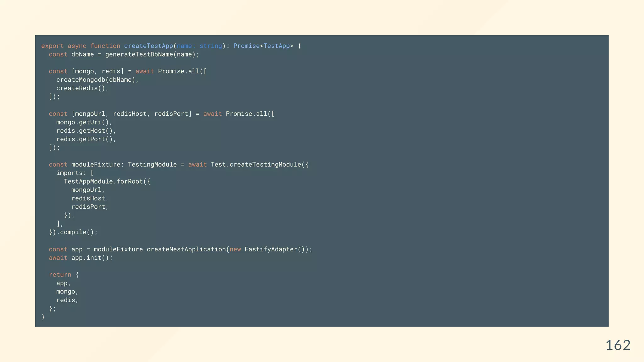Click the }).compile(); line
The image size is (644, 362).
(x=73, y=232)
